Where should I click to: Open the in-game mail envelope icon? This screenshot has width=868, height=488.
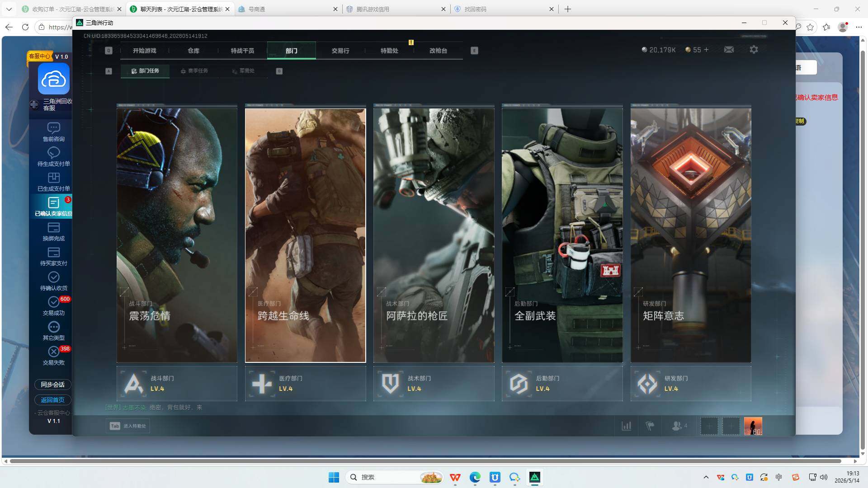pyautogui.click(x=729, y=50)
